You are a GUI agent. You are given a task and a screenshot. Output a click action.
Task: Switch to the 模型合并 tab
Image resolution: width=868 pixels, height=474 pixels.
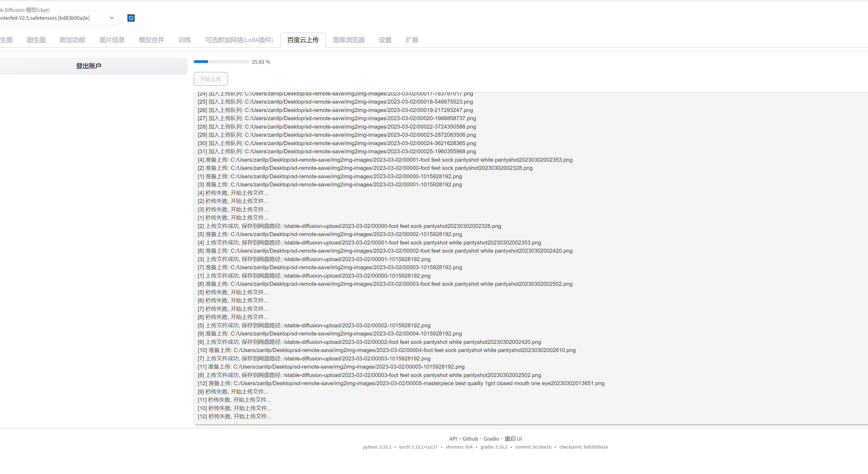tap(151, 40)
